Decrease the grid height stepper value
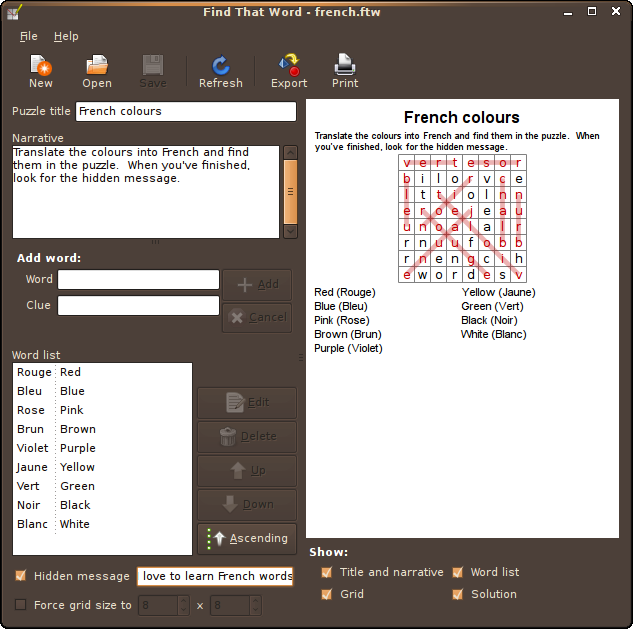The height and width of the screenshot is (629, 633). [x=256, y=610]
